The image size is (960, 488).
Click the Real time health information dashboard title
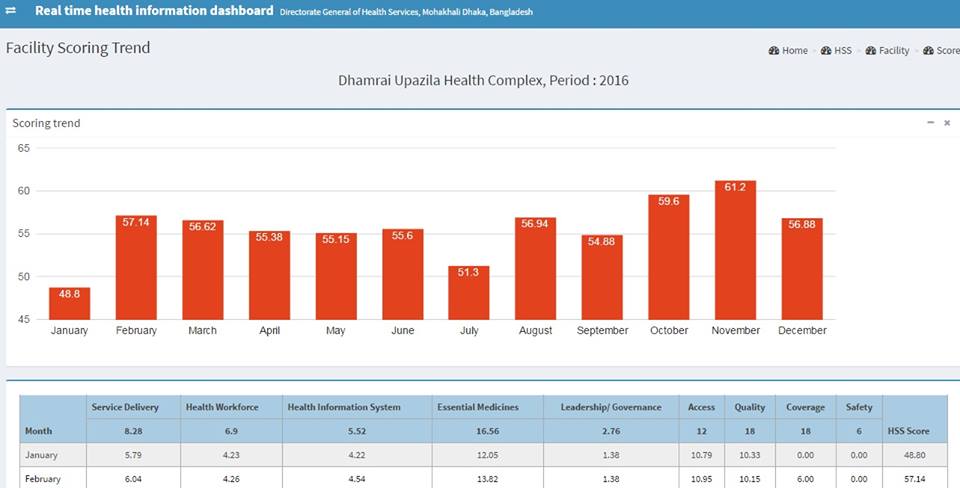(x=154, y=11)
